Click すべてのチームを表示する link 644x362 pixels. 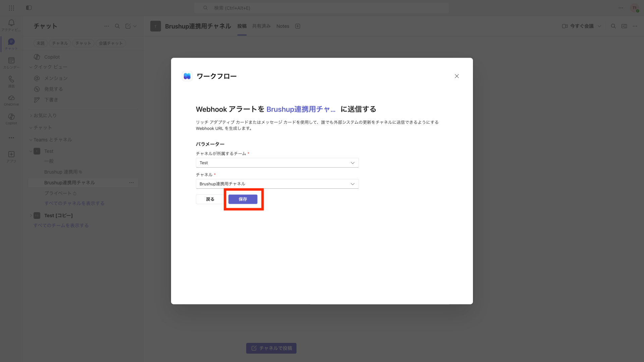61,226
